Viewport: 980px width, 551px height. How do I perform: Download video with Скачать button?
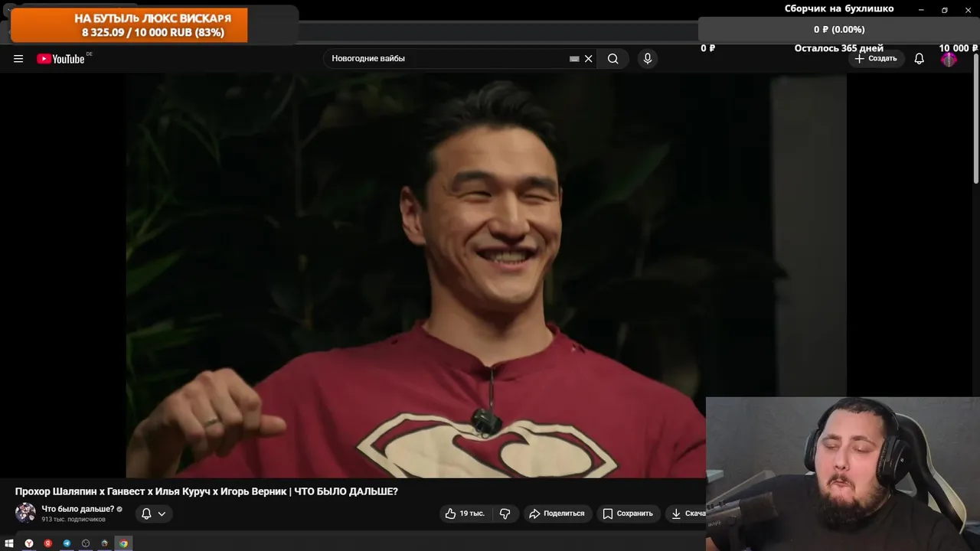point(686,514)
